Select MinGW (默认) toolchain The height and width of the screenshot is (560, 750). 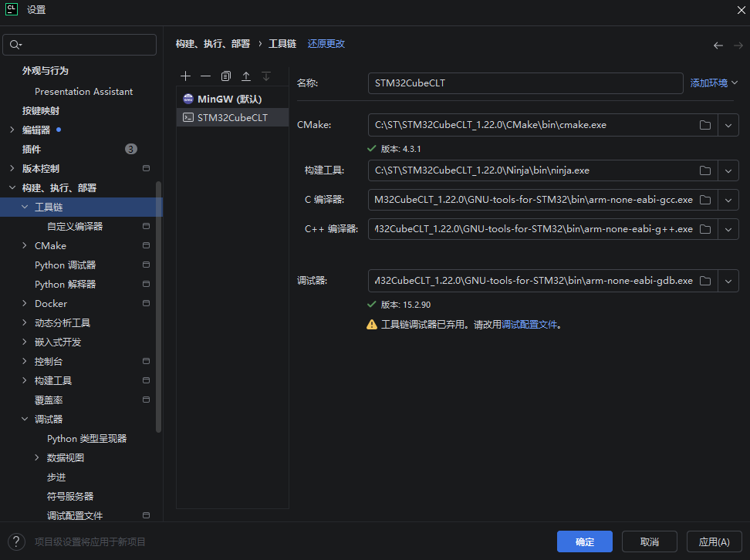232,99
